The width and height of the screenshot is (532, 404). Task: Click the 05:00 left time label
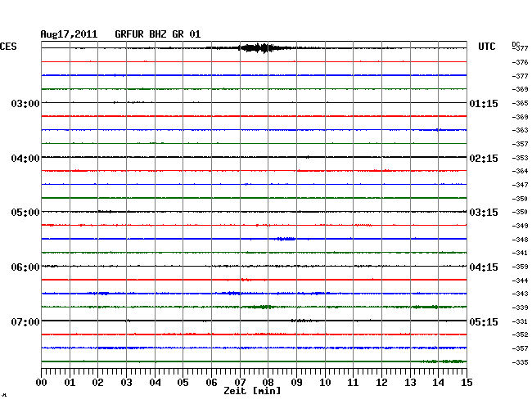click(x=25, y=213)
